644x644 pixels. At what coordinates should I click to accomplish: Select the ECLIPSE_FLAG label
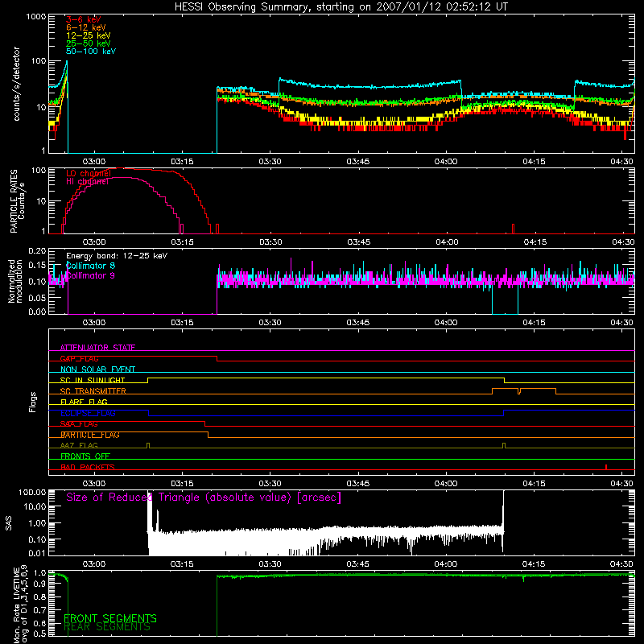point(88,413)
